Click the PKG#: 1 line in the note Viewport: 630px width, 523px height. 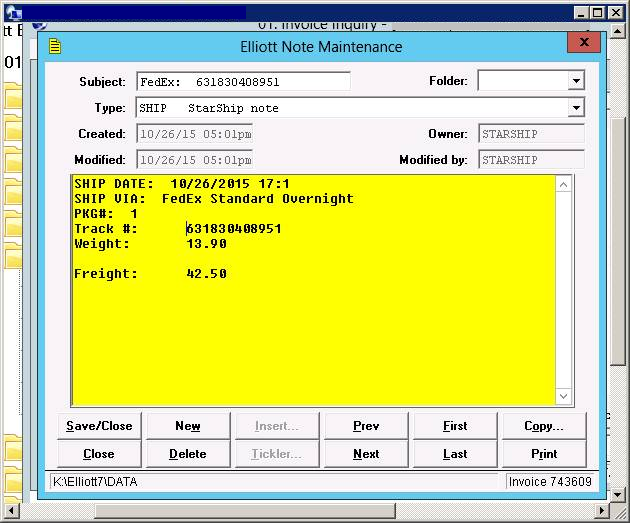[x=106, y=214]
